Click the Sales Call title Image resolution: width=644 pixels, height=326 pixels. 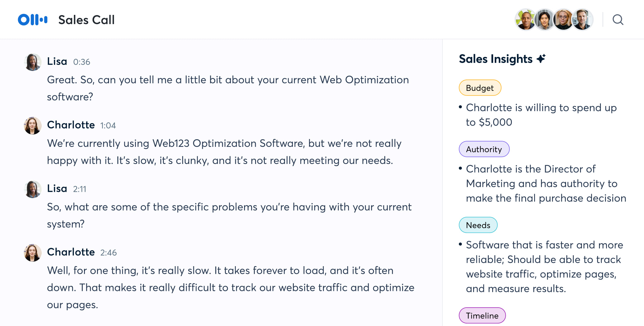pyautogui.click(x=87, y=20)
